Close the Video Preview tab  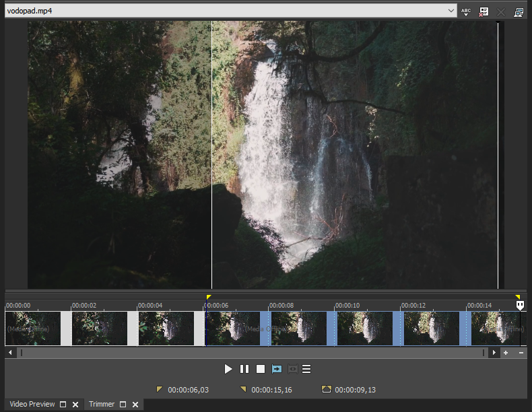(75, 405)
